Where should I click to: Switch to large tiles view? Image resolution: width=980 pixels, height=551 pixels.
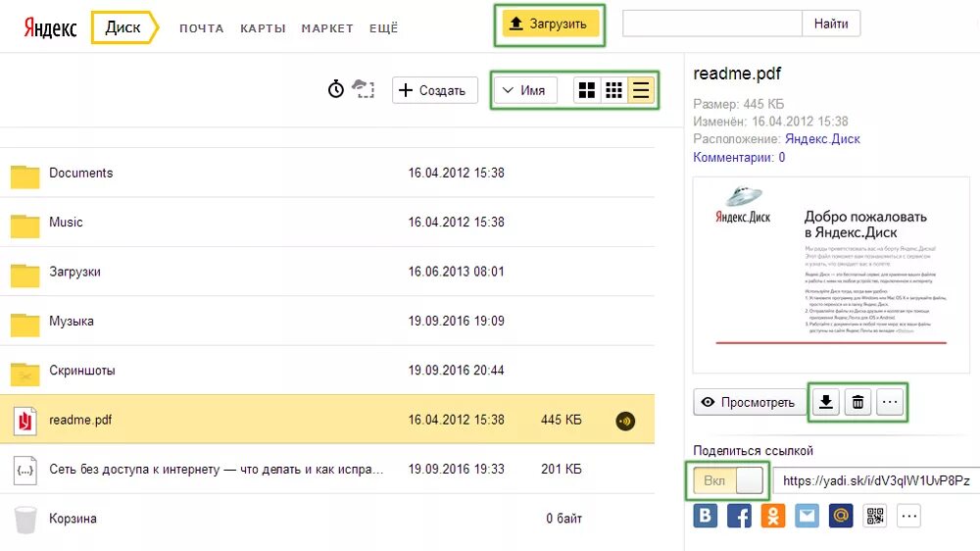coord(587,90)
